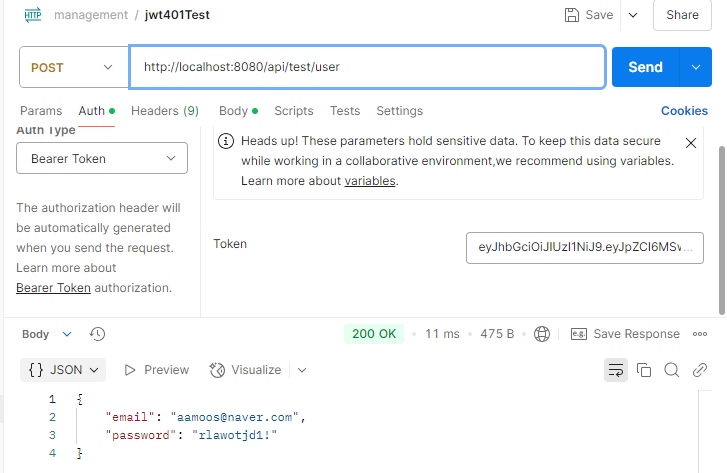727x473 pixels.
Task: Click the request URL field
Action: [367, 67]
